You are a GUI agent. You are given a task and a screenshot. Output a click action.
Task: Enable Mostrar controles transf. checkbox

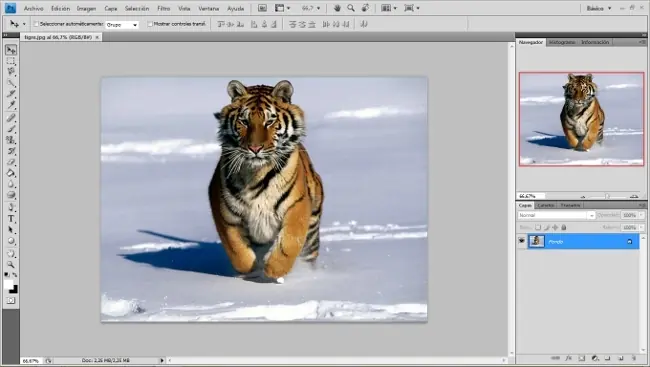click(x=150, y=24)
